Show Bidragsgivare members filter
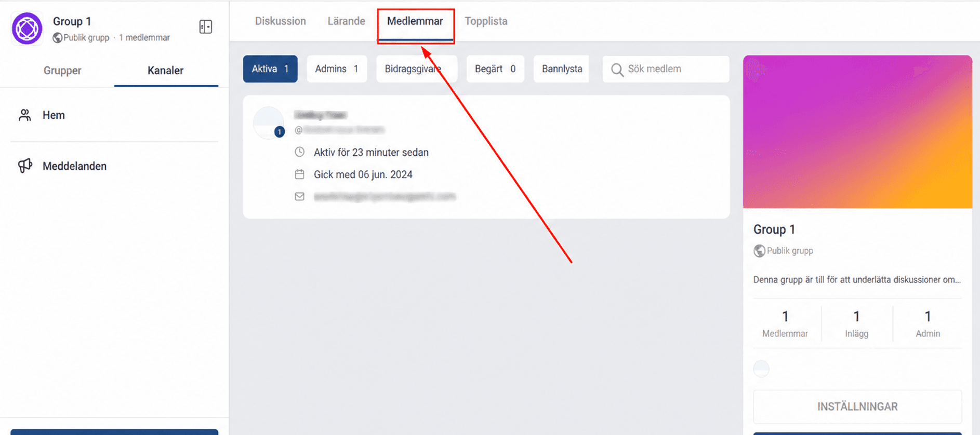This screenshot has height=435, width=980. [417, 69]
